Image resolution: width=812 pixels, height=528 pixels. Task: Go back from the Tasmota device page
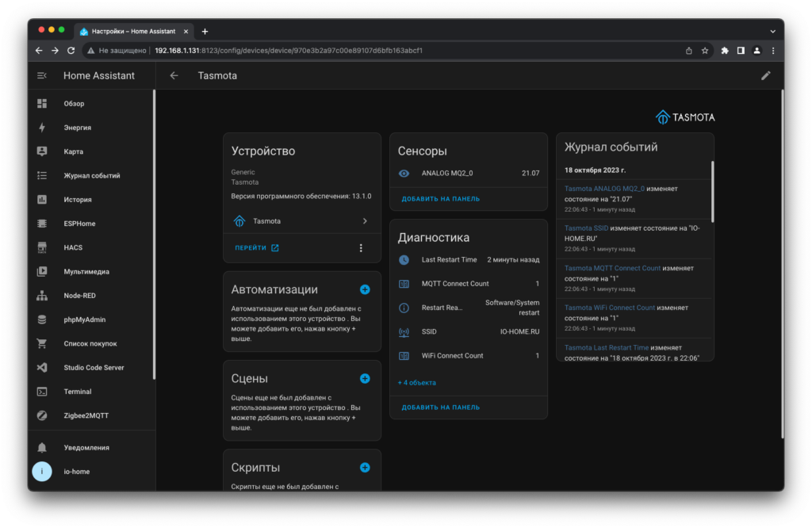[x=174, y=75]
